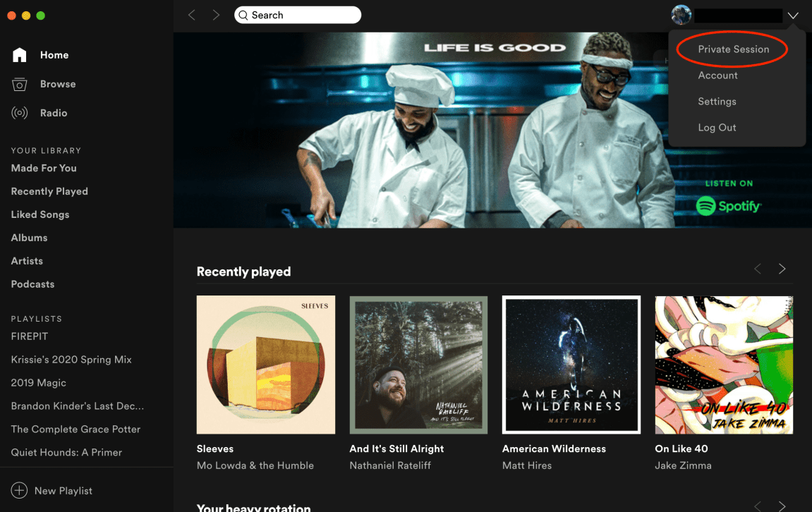Viewport: 812px width, 512px height.
Task: Open Account from the user menu
Action: click(x=717, y=75)
